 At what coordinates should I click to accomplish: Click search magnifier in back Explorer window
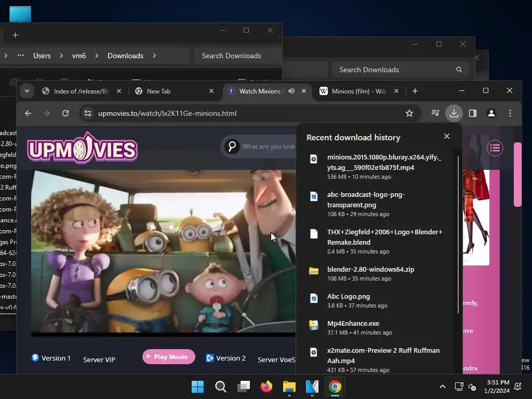[459, 70]
